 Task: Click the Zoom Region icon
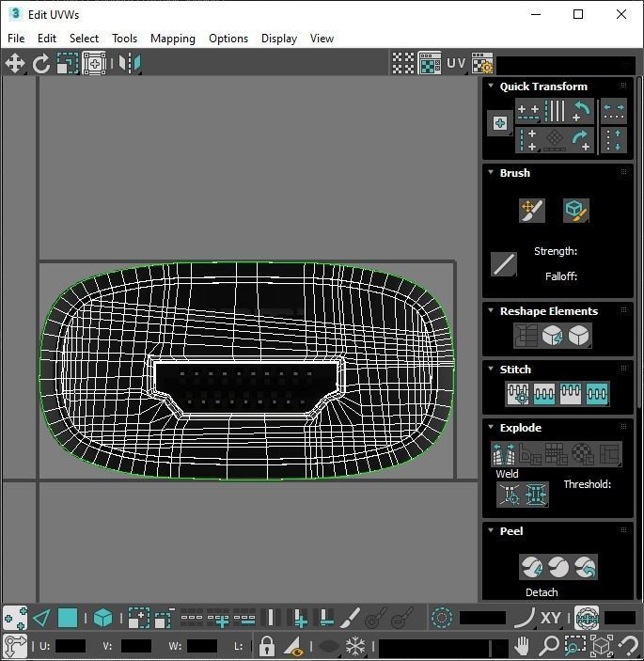[x=574, y=646]
